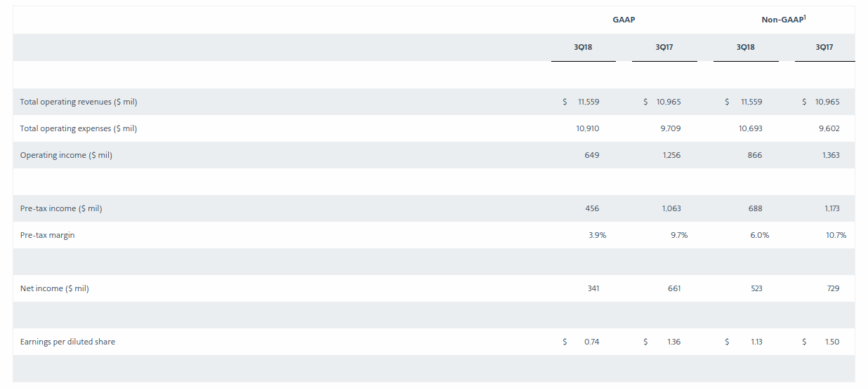
Task: Click the GAAP column group header
Action: [x=623, y=20]
